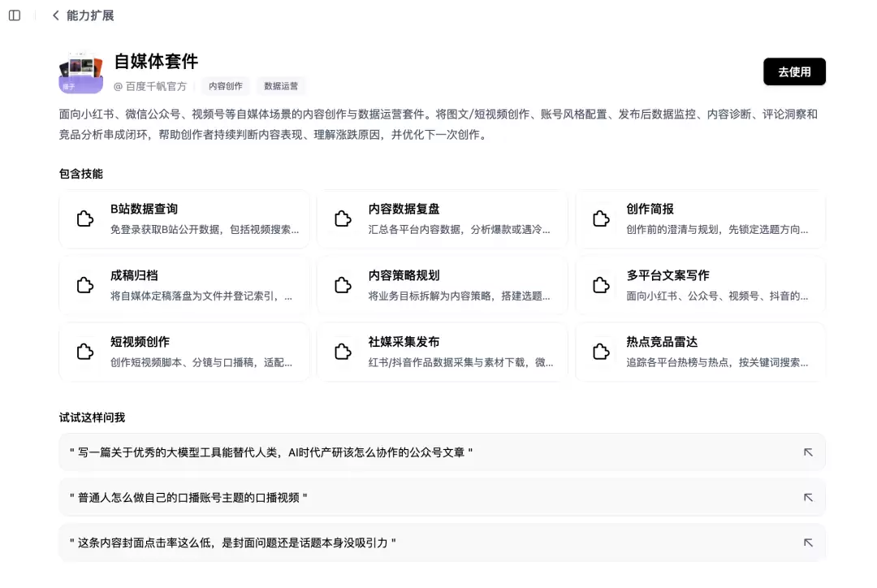Open the 内容数据复盘 skill title

coord(404,209)
